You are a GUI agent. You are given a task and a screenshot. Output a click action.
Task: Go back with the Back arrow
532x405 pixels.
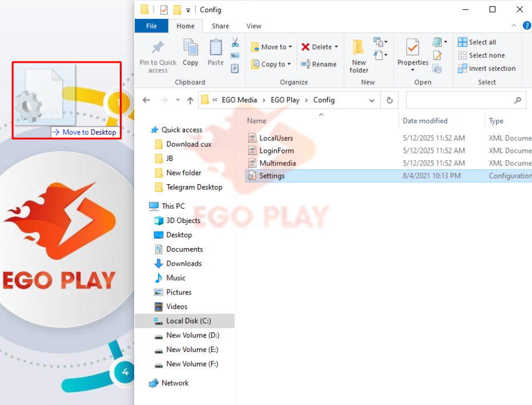pos(146,100)
